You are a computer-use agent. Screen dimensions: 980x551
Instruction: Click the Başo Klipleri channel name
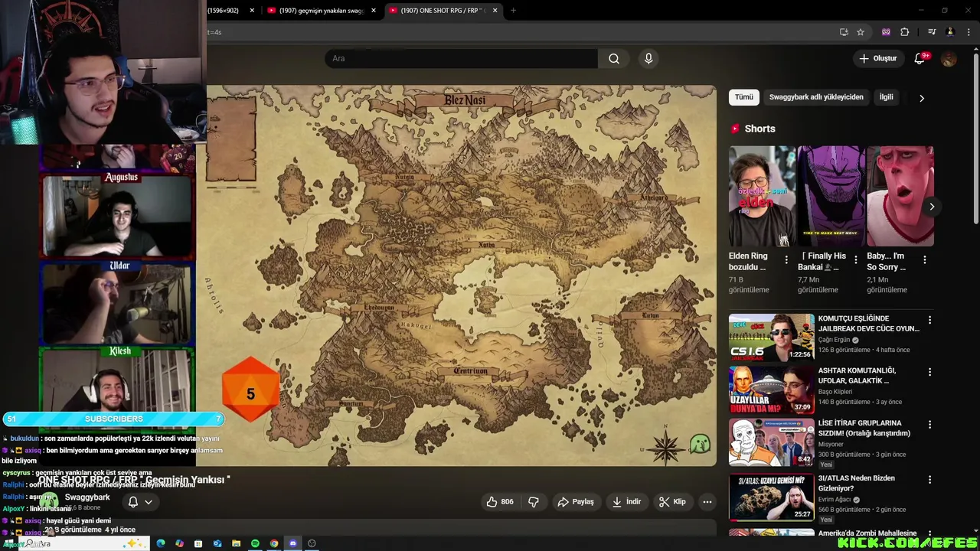[835, 392]
